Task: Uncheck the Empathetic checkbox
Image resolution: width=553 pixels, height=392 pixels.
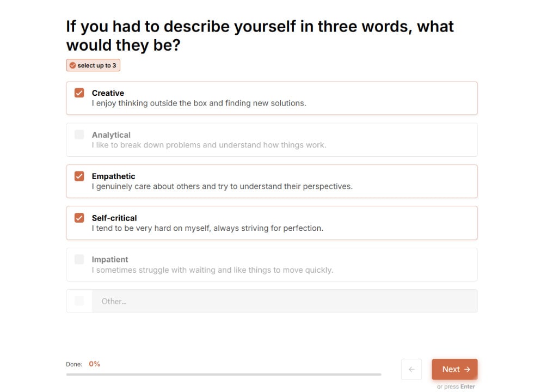Action: tap(79, 176)
